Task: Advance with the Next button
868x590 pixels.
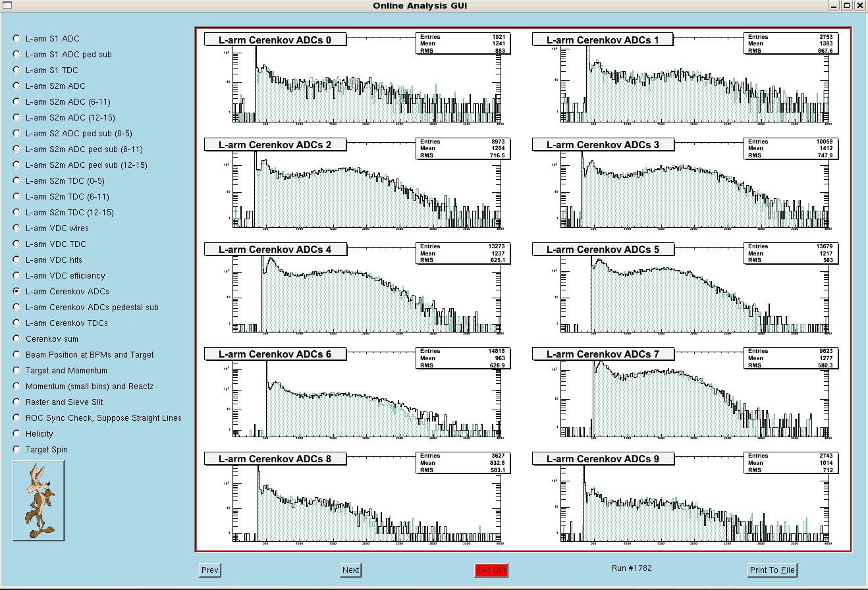Action: point(350,570)
